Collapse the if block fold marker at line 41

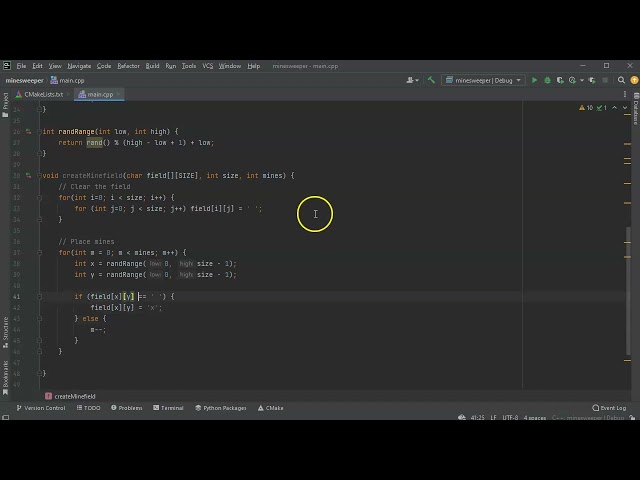coord(40,297)
